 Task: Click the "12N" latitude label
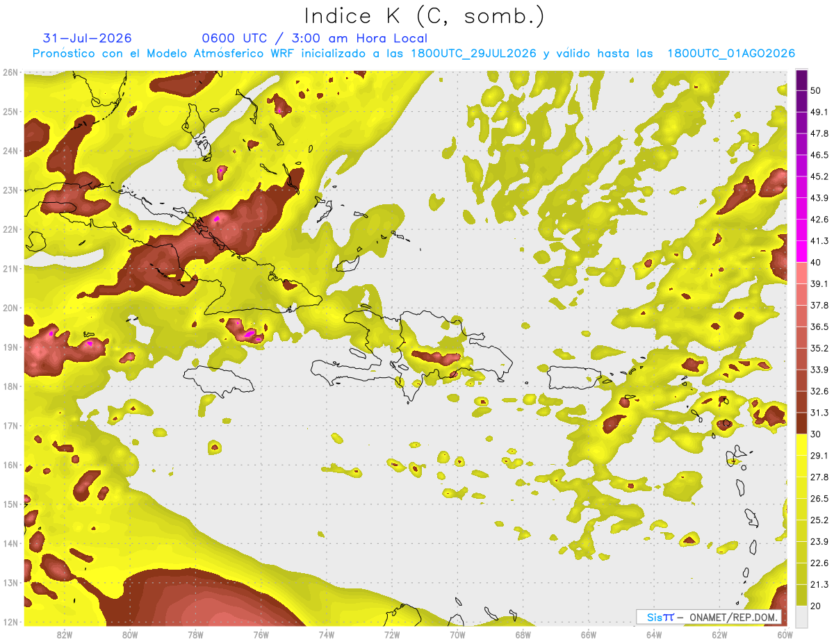[10, 622]
